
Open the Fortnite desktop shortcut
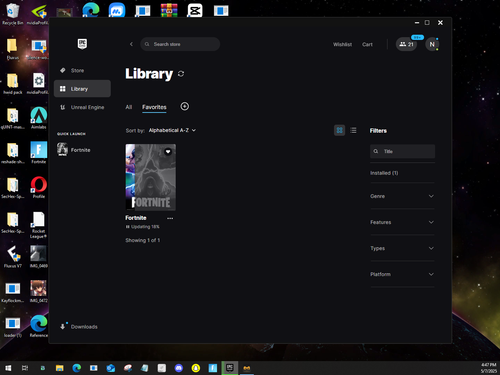[x=39, y=153]
